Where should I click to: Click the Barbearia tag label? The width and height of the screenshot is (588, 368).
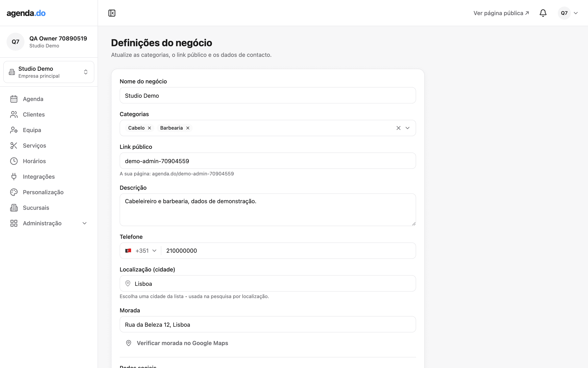(171, 128)
